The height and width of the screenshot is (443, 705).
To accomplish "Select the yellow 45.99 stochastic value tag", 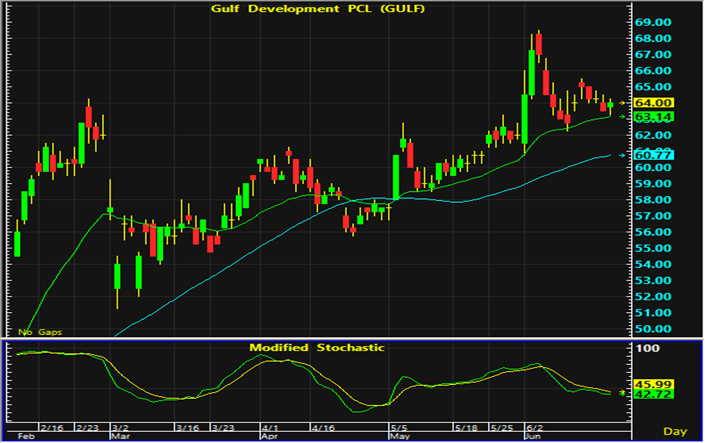I will click(x=653, y=385).
